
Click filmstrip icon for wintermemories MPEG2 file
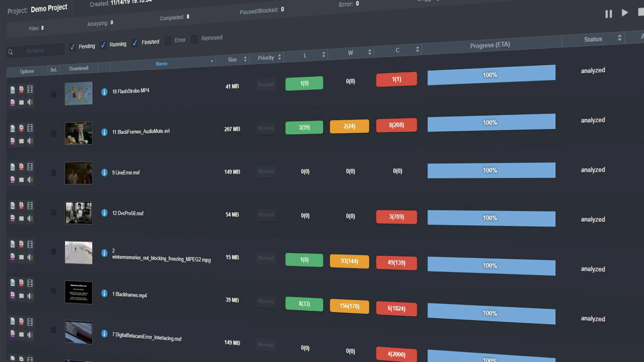pyautogui.click(x=30, y=244)
